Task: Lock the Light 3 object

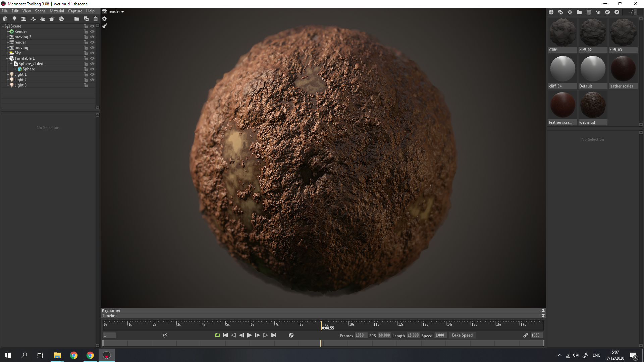Action: click(x=86, y=85)
